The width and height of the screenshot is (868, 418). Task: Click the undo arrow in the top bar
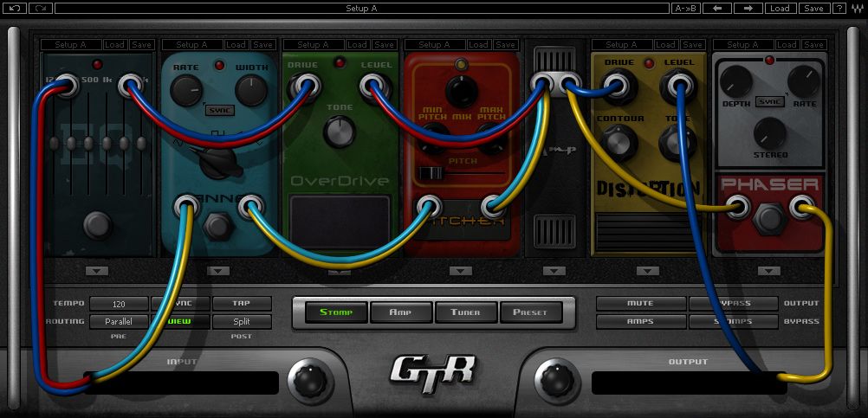click(15, 9)
